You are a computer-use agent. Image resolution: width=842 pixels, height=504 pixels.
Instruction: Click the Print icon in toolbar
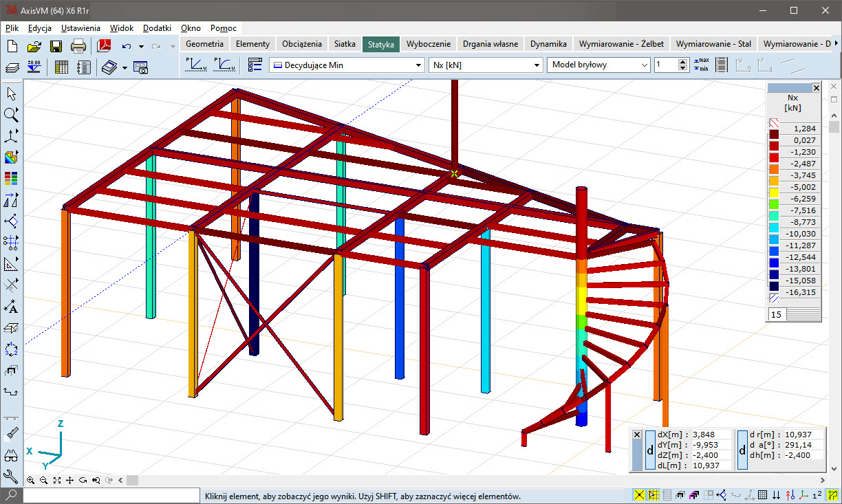pyautogui.click(x=78, y=46)
